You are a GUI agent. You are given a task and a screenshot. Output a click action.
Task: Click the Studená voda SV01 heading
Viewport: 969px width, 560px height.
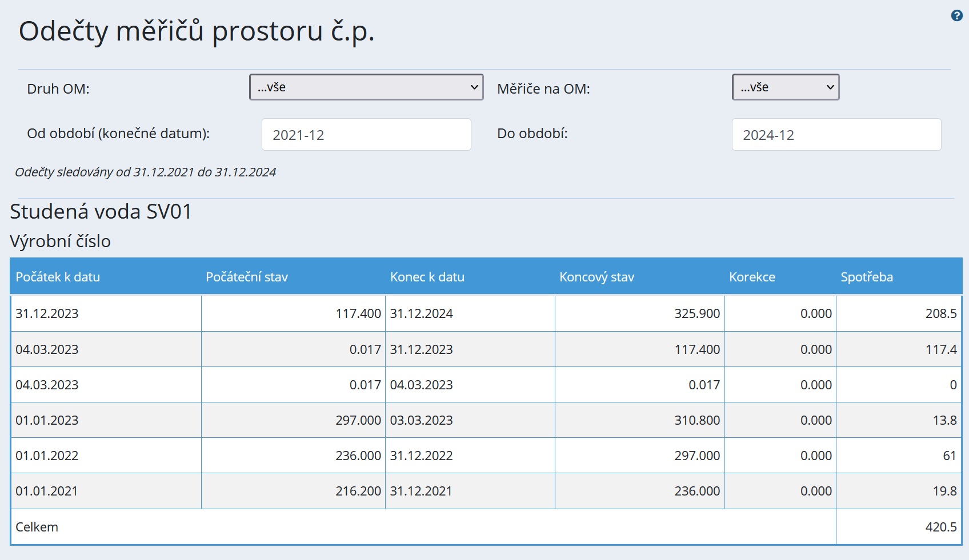pyautogui.click(x=101, y=212)
